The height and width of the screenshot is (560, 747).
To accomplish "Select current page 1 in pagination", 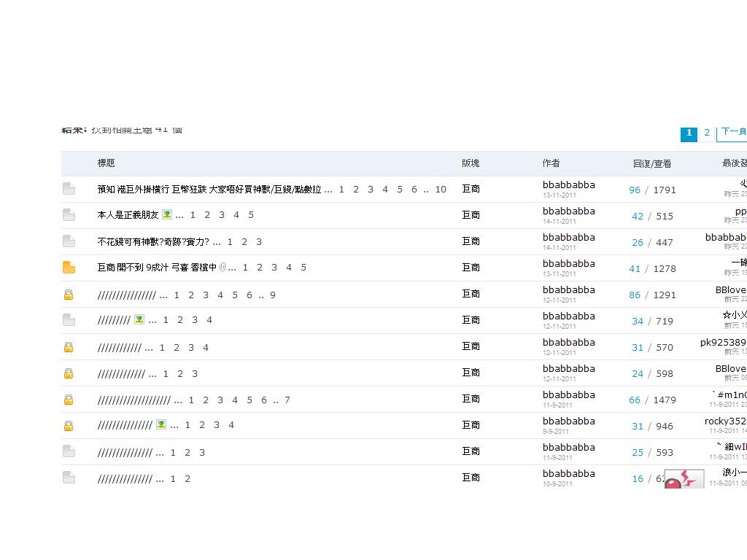I will pyautogui.click(x=689, y=133).
